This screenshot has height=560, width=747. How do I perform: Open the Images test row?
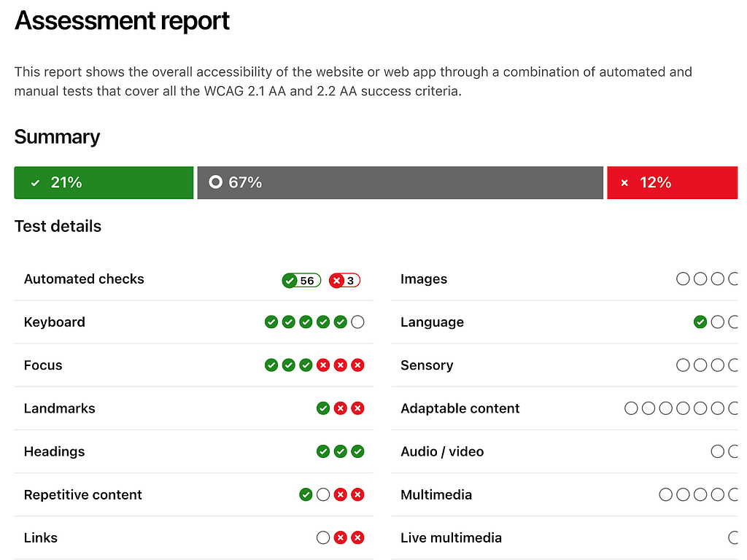point(565,279)
